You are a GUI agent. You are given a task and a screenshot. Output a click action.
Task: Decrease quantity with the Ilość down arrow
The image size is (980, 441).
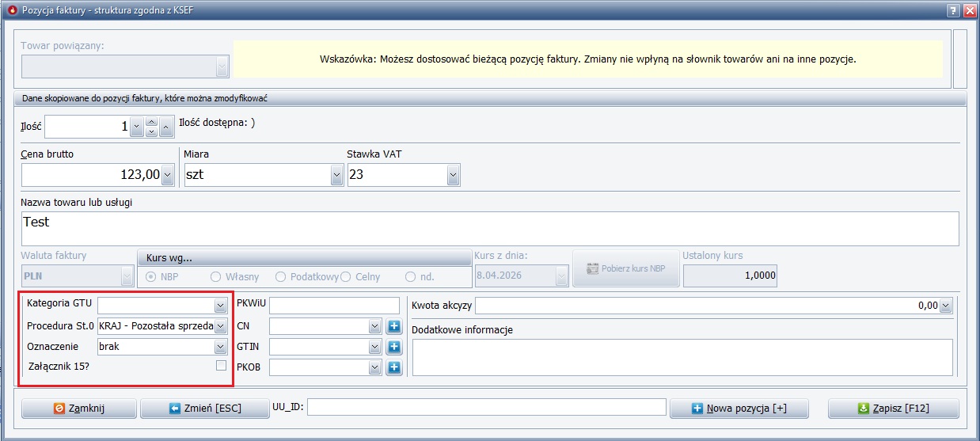click(152, 131)
